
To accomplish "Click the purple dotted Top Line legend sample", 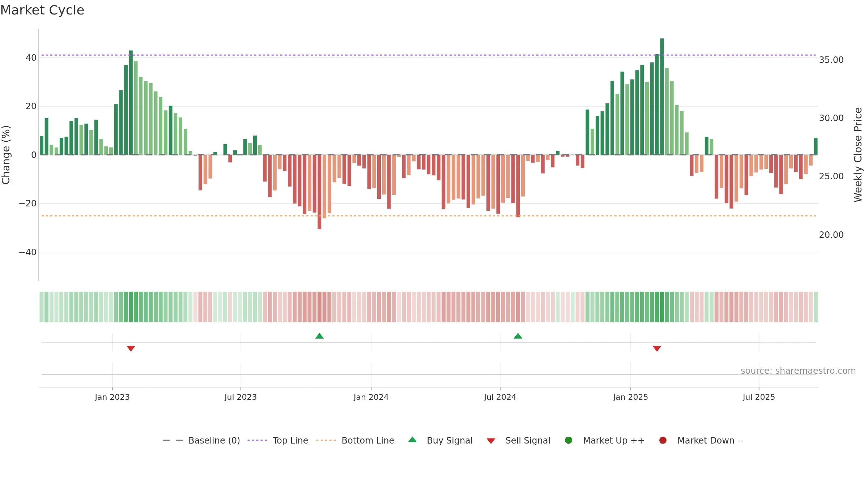I will [x=257, y=440].
